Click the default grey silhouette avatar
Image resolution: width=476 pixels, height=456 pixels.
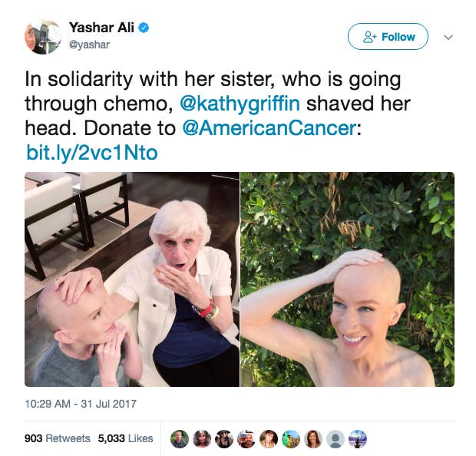[x=336, y=439]
